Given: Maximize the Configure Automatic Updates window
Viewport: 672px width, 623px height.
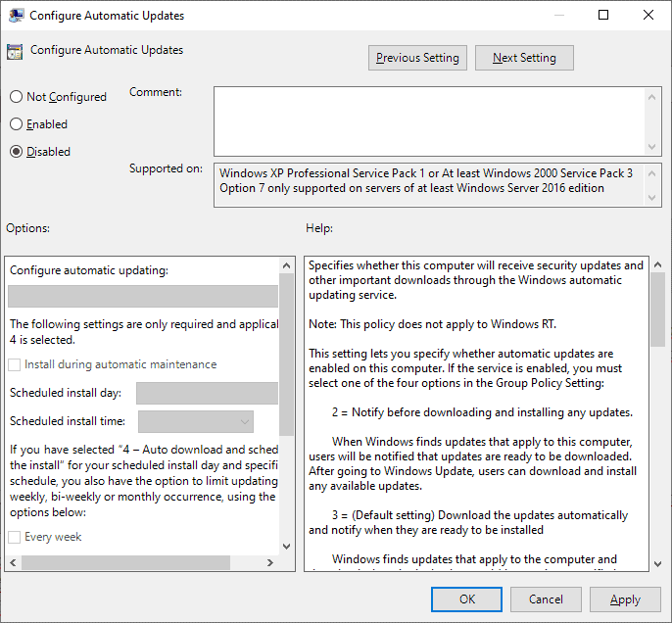Looking at the screenshot, I should [603, 15].
